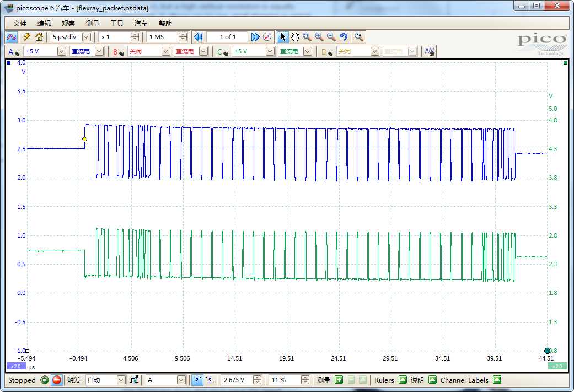
Task: Toggle Channel Labels visibility at bottom right
Action: (x=498, y=380)
